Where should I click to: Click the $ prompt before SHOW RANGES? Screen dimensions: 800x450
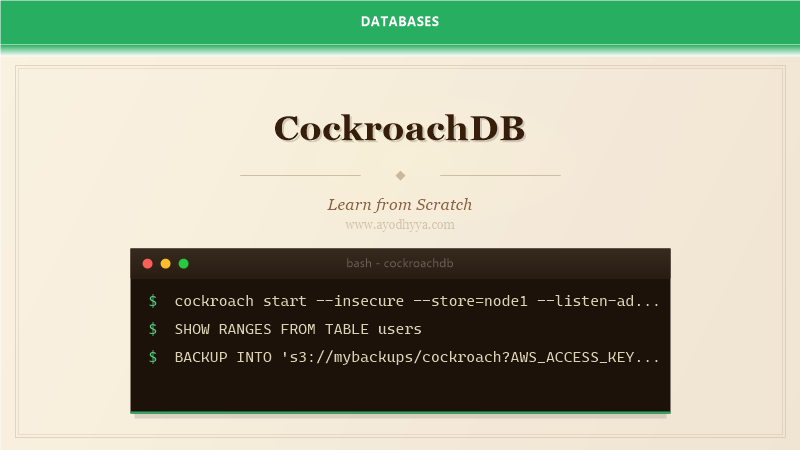pos(153,329)
